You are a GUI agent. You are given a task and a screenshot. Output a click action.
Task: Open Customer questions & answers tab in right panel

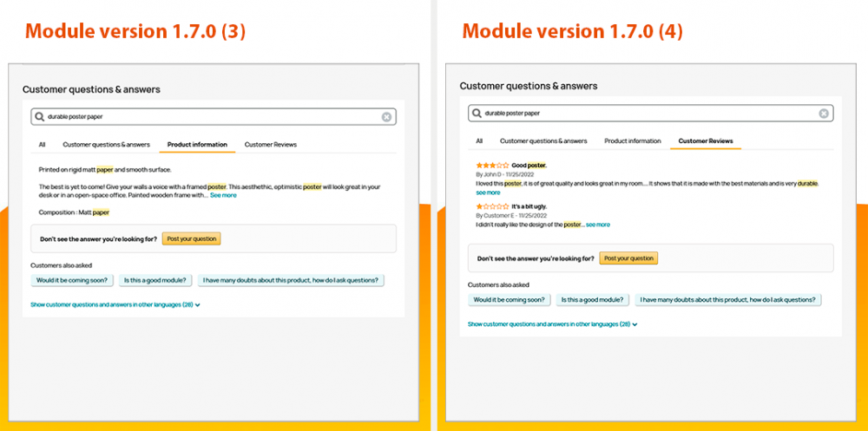coord(543,141)
